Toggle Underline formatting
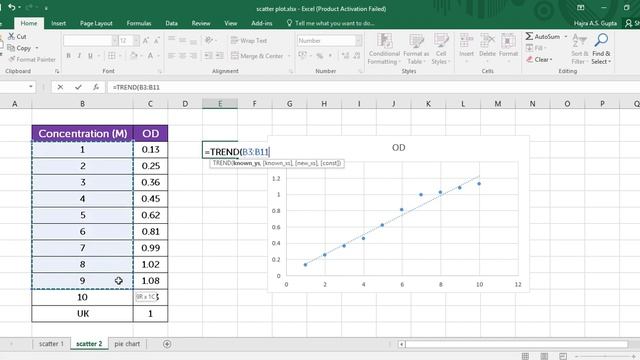640x360 pixels. (90, 56)
